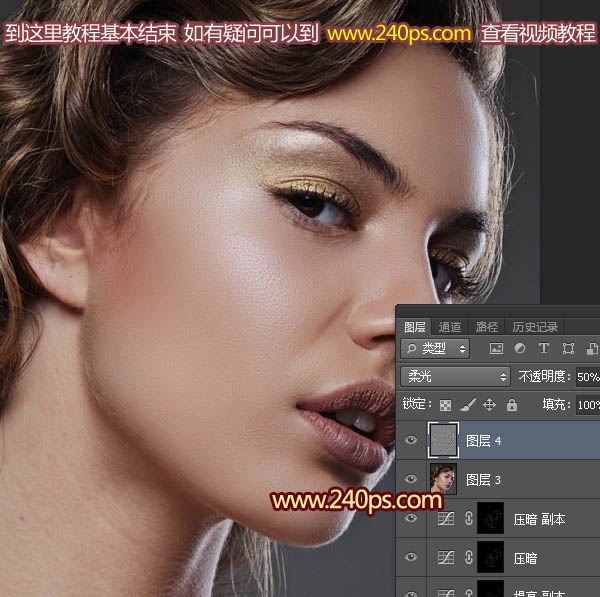Filter layers by adjustment layer icon

pos(520,348)
